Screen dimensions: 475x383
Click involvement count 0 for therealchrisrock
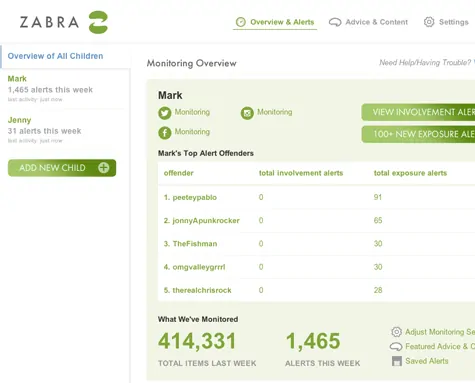tap(261, 290)
